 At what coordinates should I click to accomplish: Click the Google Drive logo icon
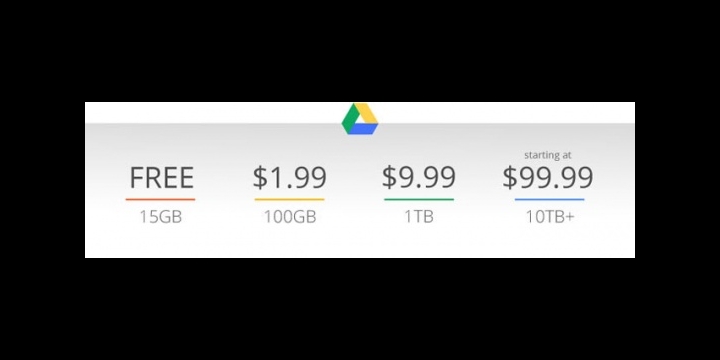pos(360,119)
